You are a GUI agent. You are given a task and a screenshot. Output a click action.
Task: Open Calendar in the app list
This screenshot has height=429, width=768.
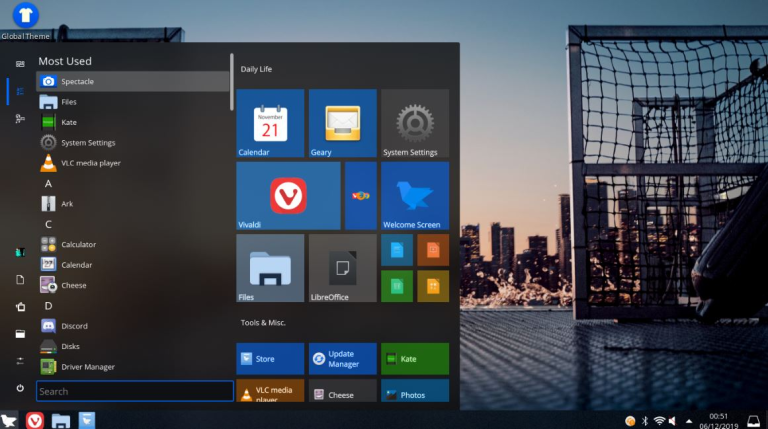[x=133, y=265]
